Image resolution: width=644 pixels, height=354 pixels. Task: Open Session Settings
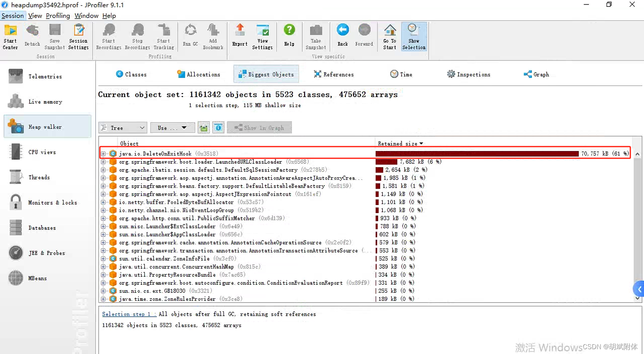click(79, 37)
